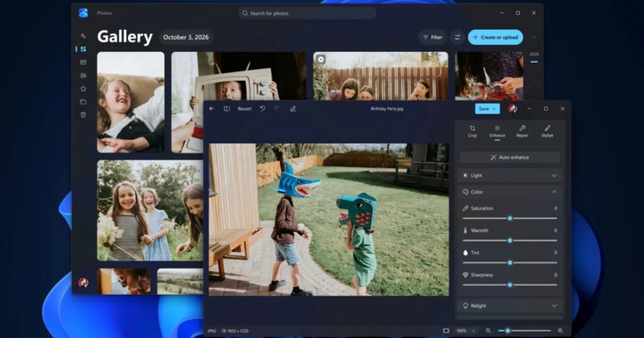Click the zoom out magnifier icon
Image resolution: width=644 pixels, height=338 pixels.
click(488, 330)
